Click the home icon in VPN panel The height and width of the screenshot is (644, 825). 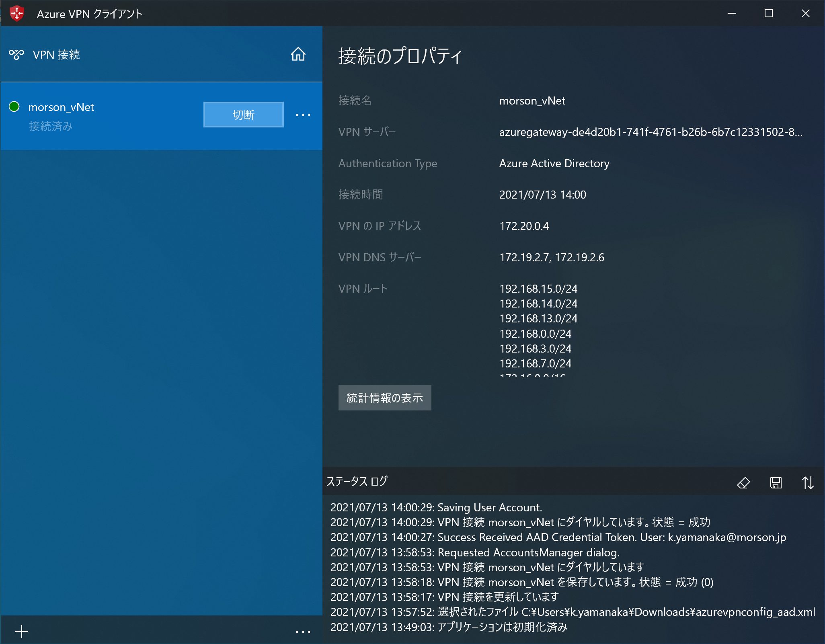[298, 54]
